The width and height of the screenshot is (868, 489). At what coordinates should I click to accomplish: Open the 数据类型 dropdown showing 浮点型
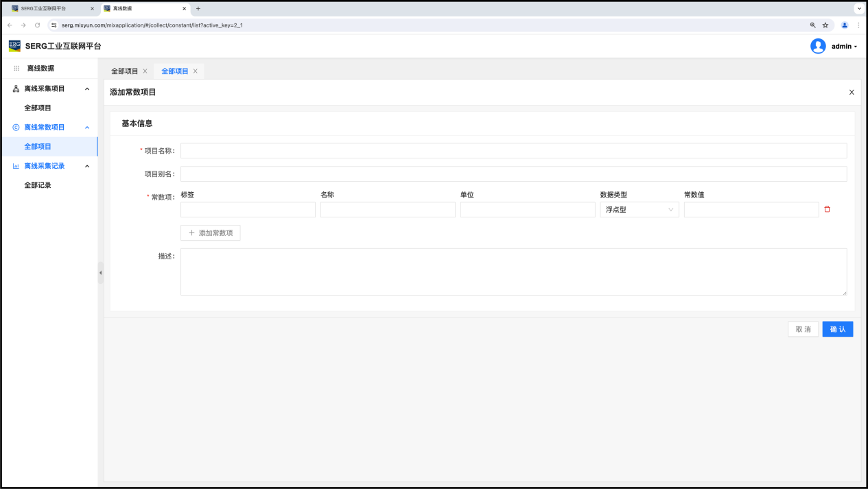(639, 210)
